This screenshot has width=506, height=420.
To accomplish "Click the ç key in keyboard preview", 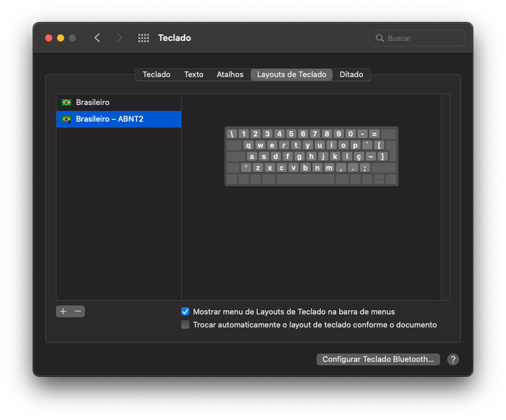I will pos(359,157).
